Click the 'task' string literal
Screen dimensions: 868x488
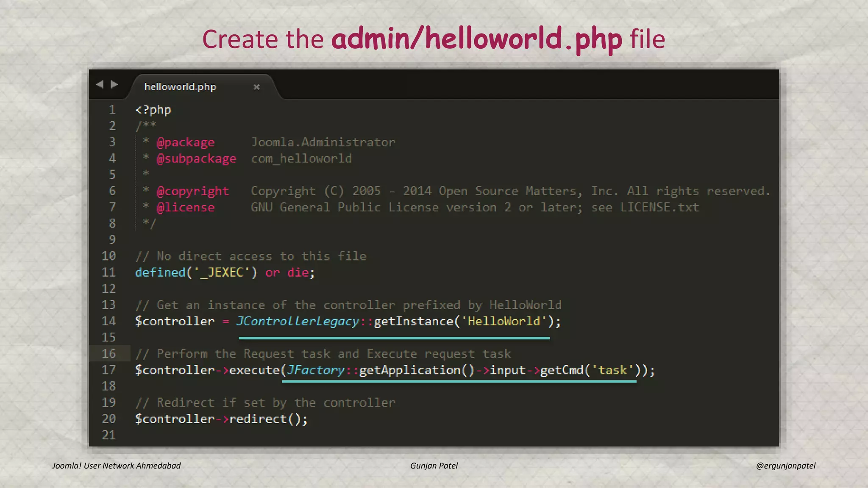612,370
